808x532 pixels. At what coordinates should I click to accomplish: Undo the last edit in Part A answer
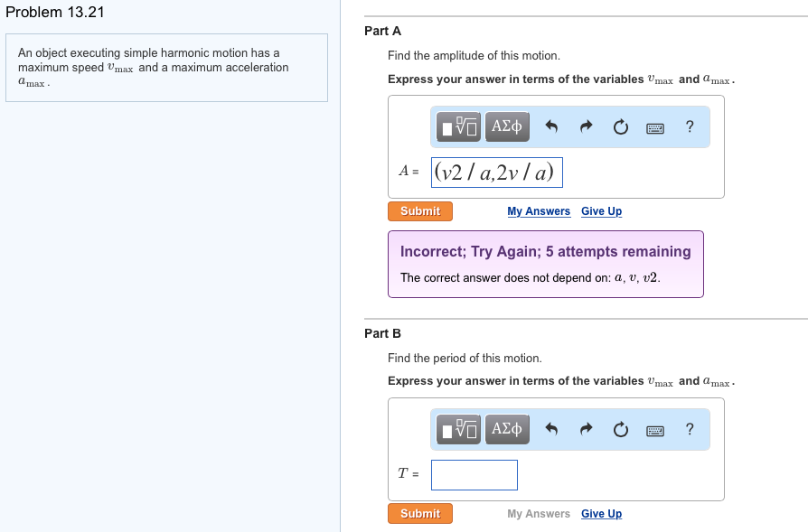click(x=551, y=126)
